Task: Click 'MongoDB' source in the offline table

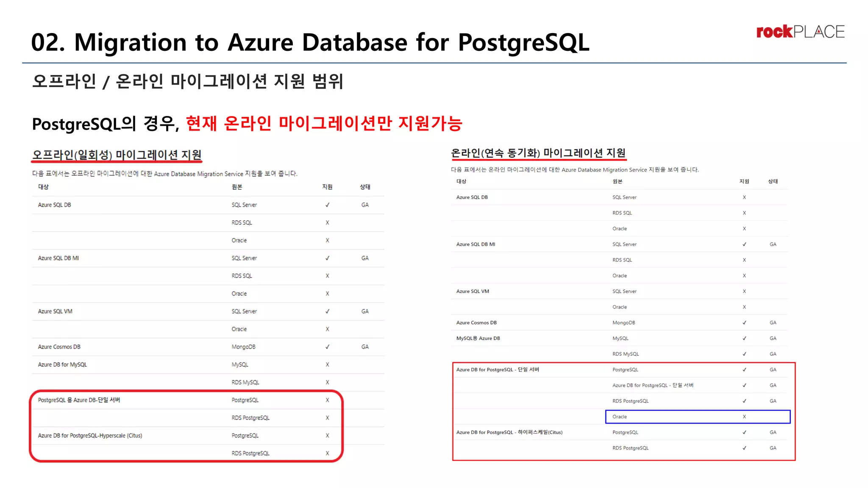Action: click(244, 347)
